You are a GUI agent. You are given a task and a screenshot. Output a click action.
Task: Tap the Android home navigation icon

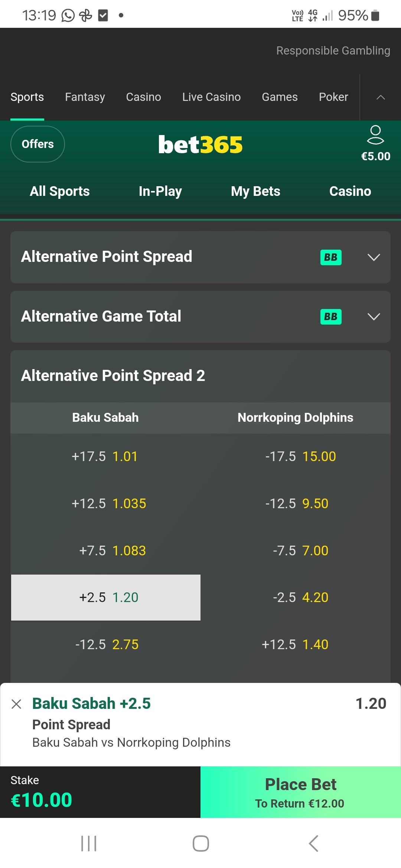(x=200, y=844)
